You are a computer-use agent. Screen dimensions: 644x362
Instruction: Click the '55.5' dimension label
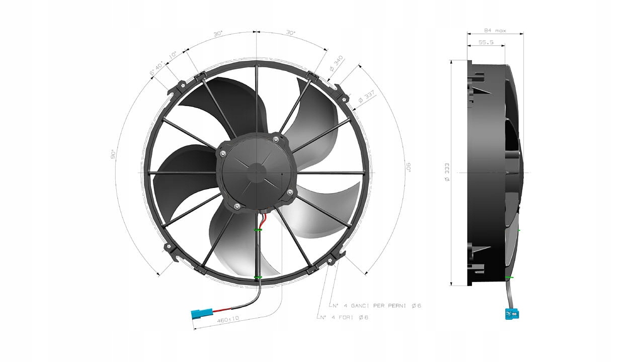pos(486,43)
